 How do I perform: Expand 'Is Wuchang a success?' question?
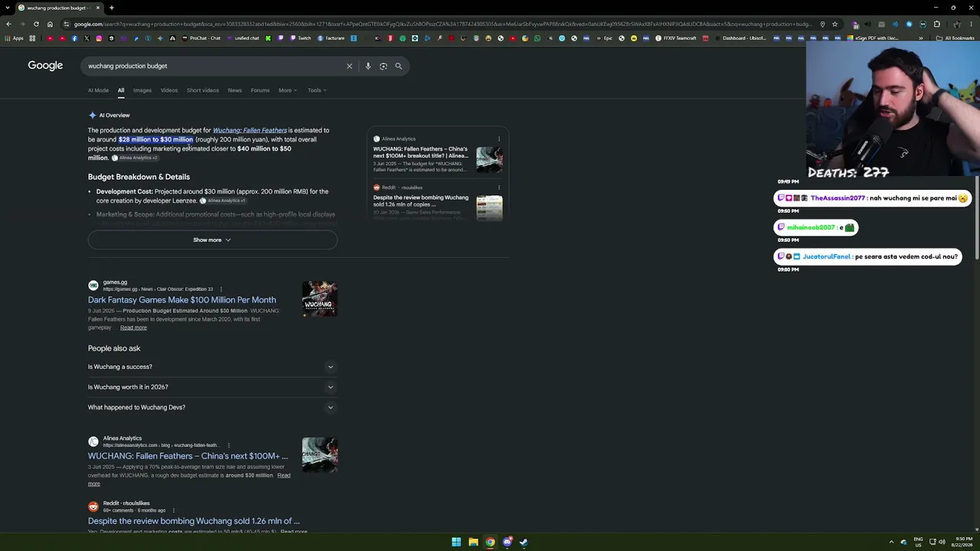tap(211, 367)
